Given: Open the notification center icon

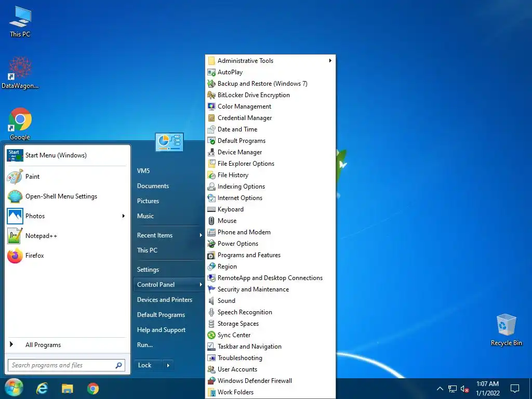Looking at the screenshot, I should [x=515, y=389].
